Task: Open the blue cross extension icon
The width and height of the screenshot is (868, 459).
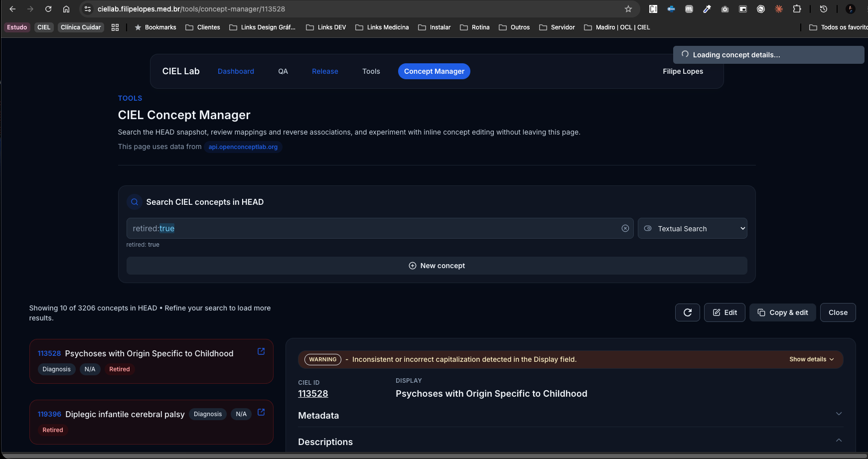Action: click(x=671, y=9)
